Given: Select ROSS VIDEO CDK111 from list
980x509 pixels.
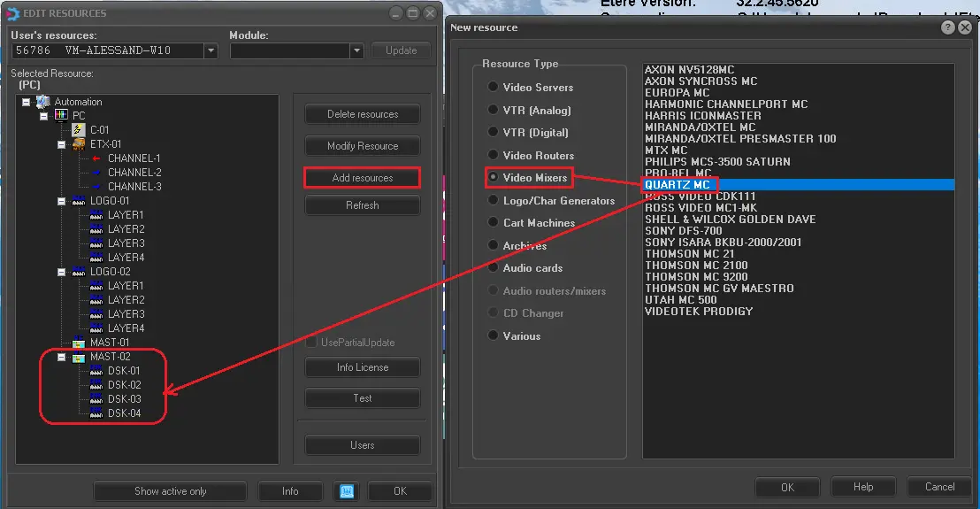Looking at the screenshot, I should [x=700, y=197].
